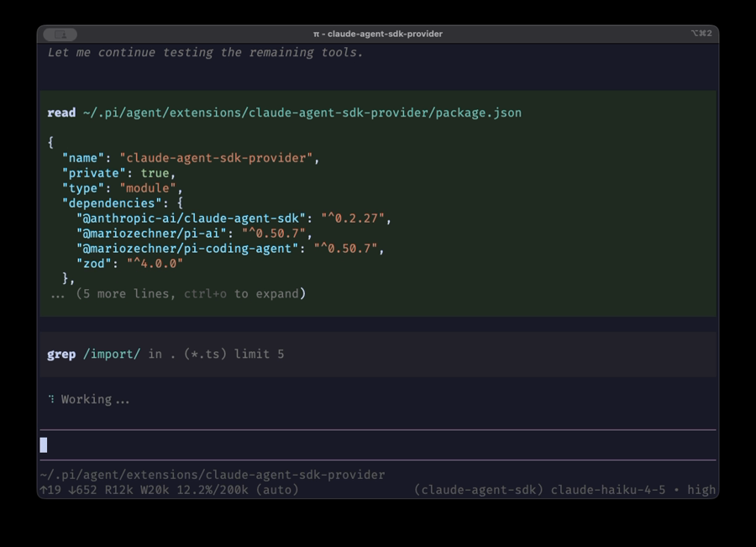Click the '/import/' grep pattern

pos(112,354)
